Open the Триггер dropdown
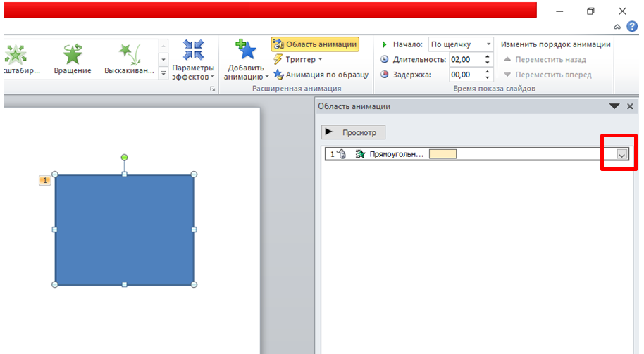The image size is (644, 354). coord(297,60)
